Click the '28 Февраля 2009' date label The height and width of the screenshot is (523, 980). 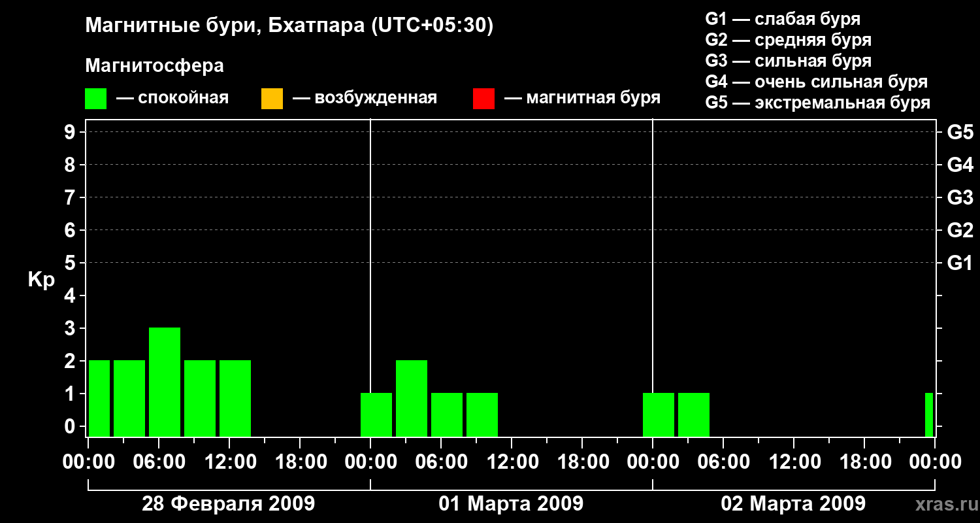pyautogui.click(x=229, y=504)
